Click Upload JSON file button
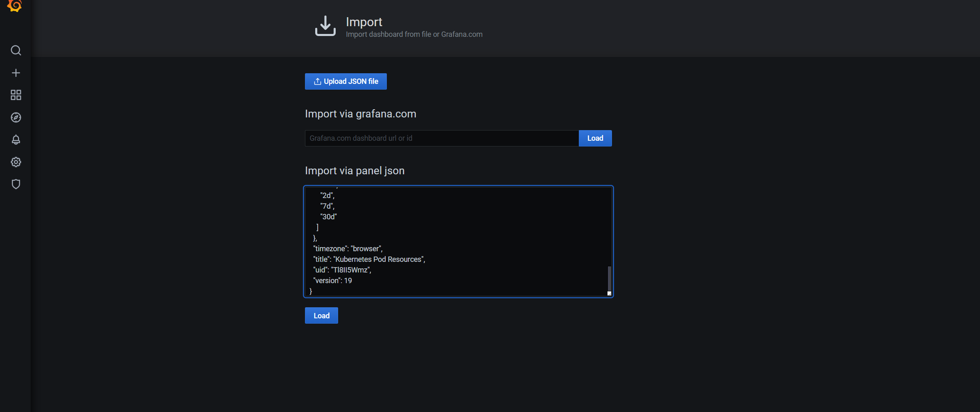Image resolution: width=980 pixels, height=412 pixels. point(345,81)
